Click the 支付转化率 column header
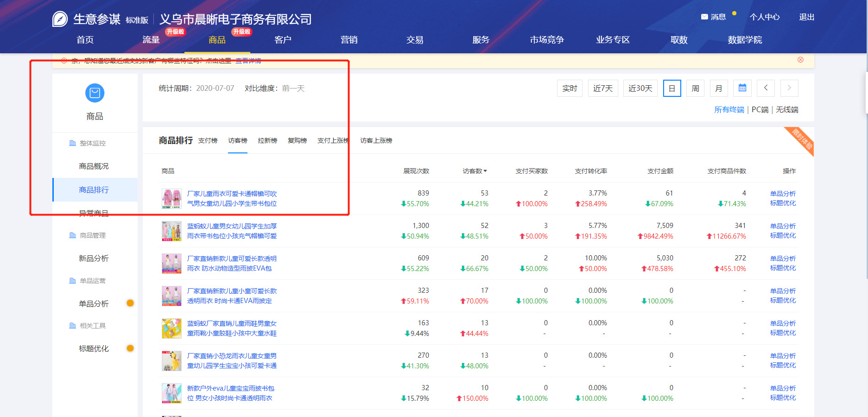The width and height of the screenshot is (868, 417). coord(591,171)
